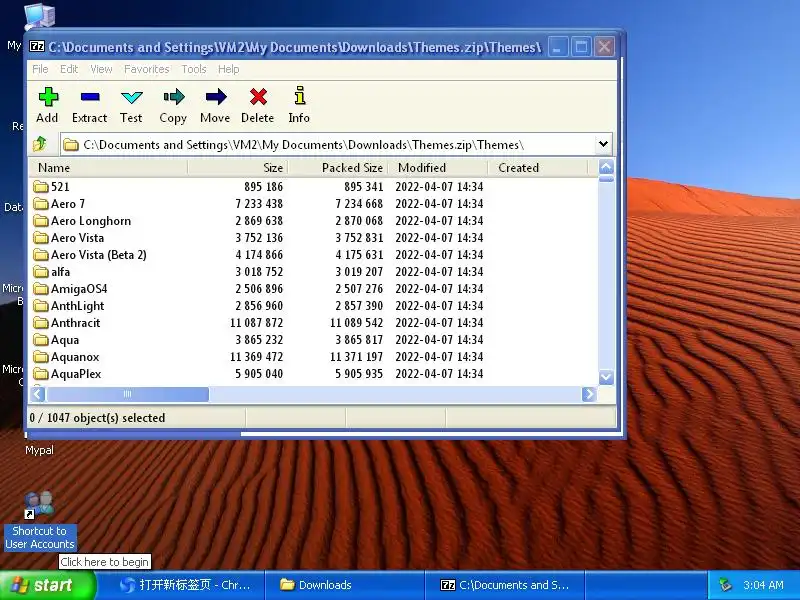This screenshot has width=800, height=600.
Task: Open the File menu
Action: (40, 69)
